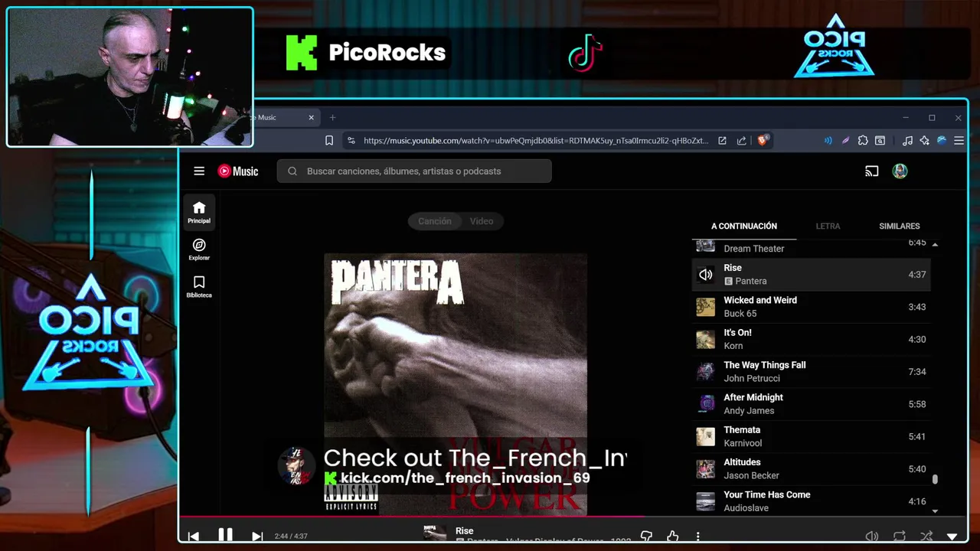
Task: Toggle shuffle in player bar
Action: pyautogui.click(x=926, y=536)
